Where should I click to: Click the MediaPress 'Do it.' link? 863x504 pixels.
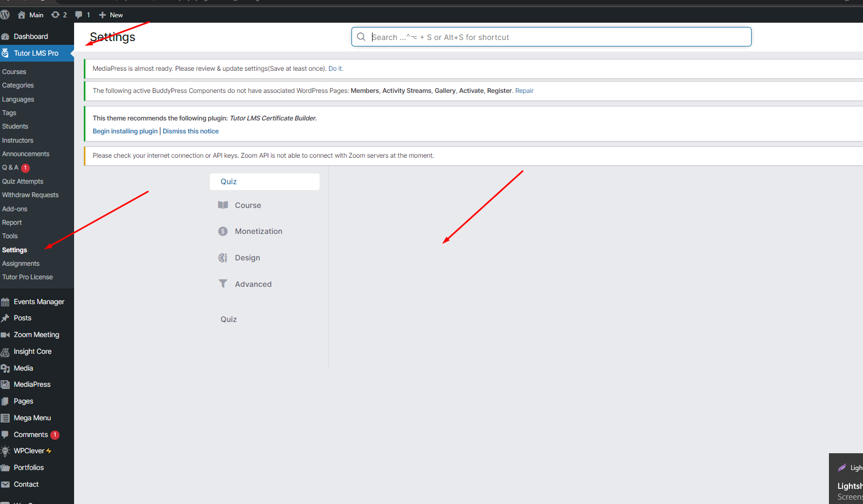click(336, 69)
